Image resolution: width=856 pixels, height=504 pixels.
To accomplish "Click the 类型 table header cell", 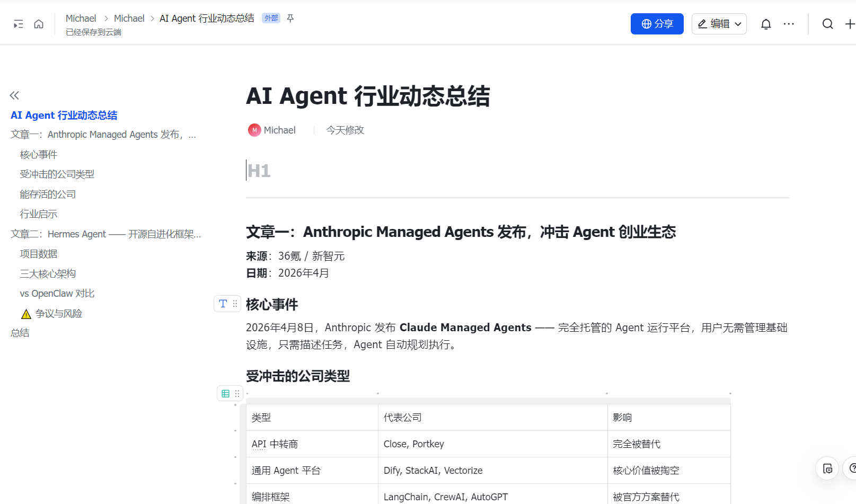I will click(312, 418).
